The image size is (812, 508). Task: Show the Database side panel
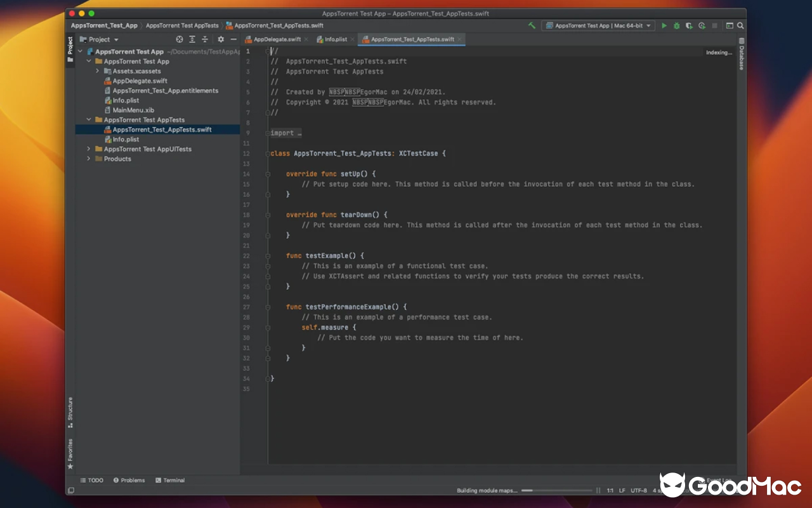pos(742,57)
